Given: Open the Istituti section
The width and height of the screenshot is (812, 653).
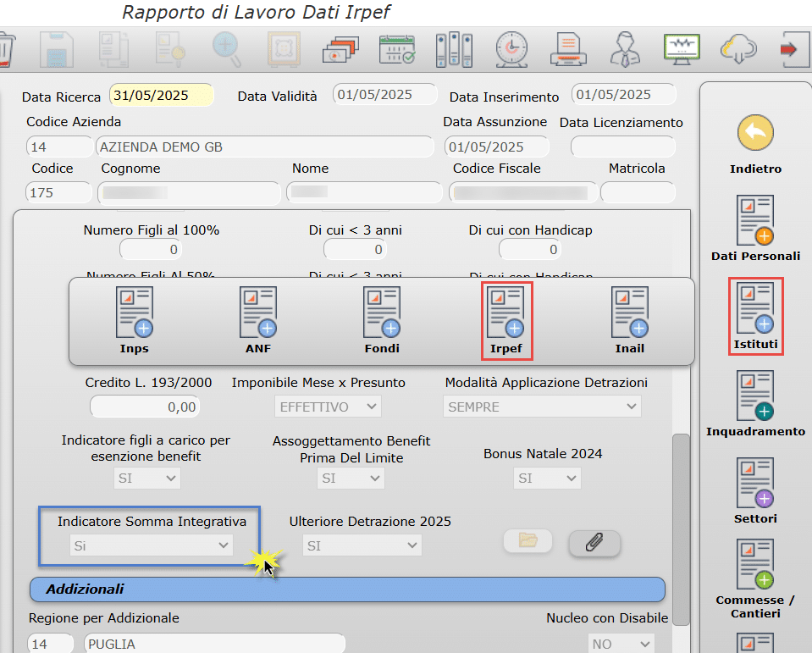Looking at the screenshot, I should [x=755, y=316].
